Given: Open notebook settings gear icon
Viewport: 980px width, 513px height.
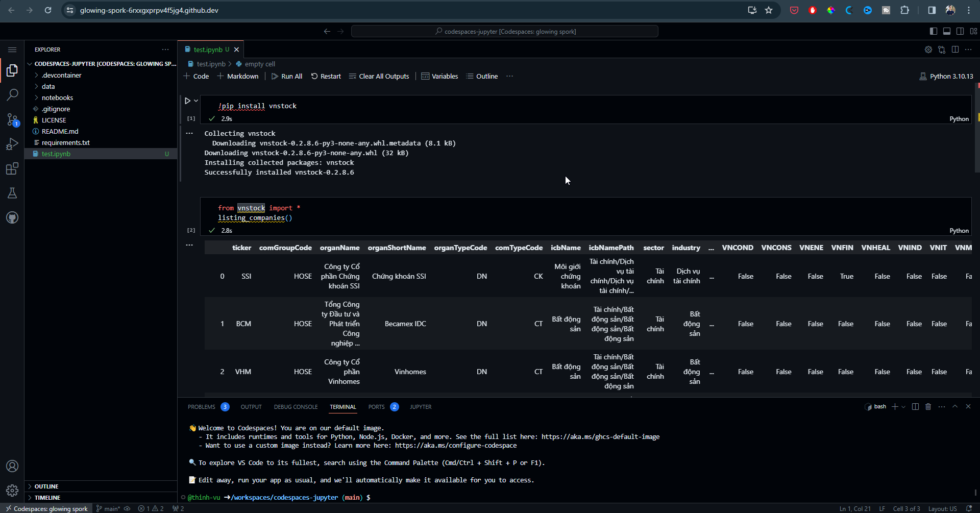Looking at the screenshot, I should tap(928, 50).
